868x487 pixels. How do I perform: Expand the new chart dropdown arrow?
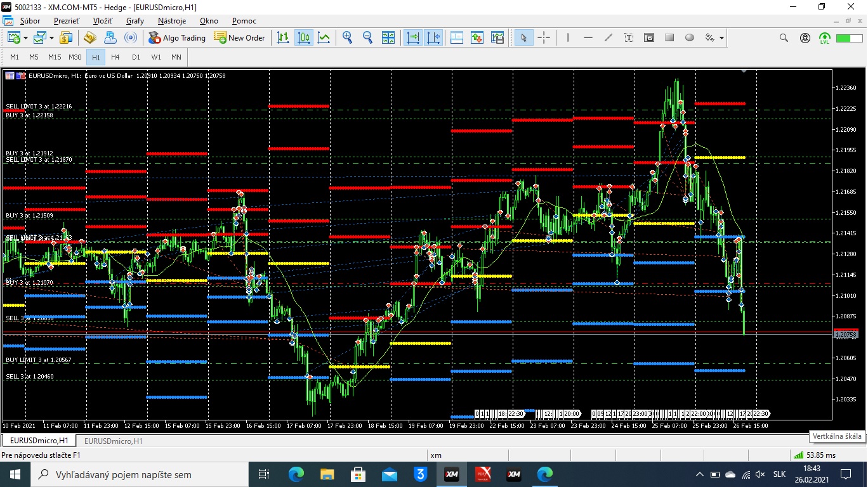[25, 38]
